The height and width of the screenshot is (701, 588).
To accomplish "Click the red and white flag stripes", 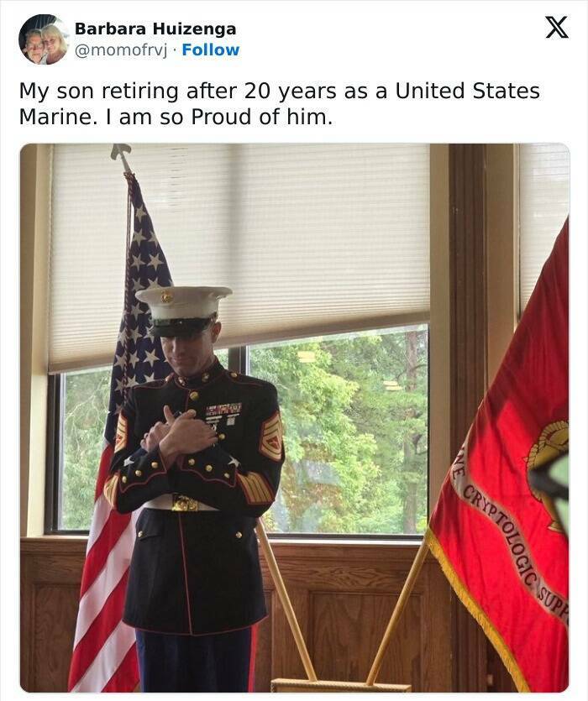I will click(x=105, y=581).
